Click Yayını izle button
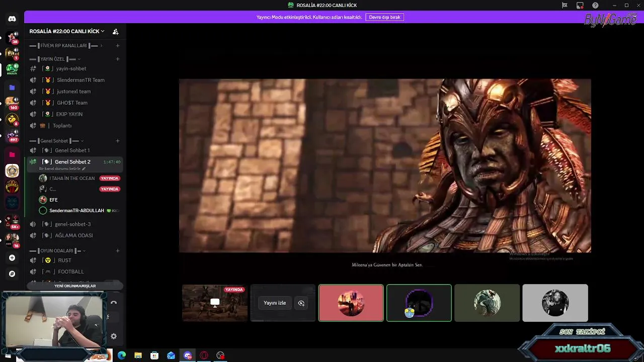Image resolution: width=644 pixels, height=362 pixels. tap(275, 303)
